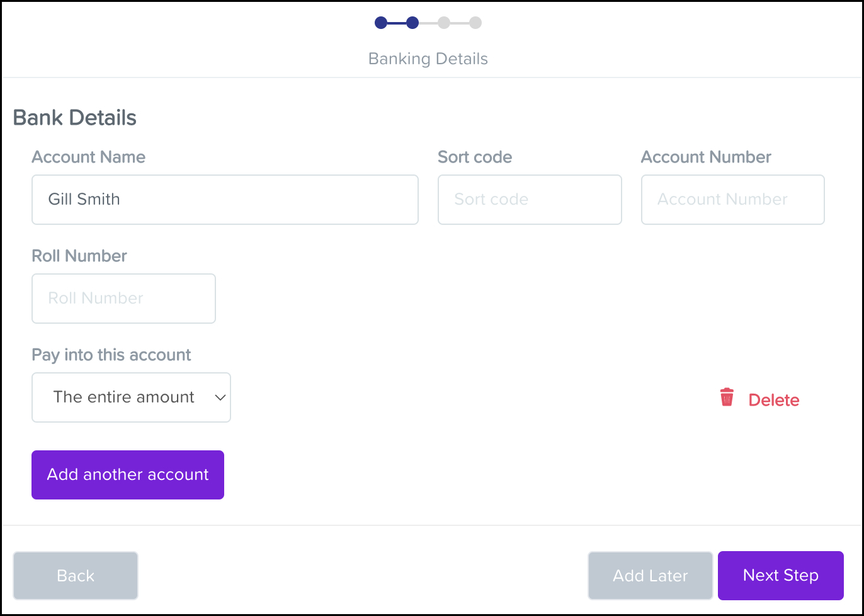Click the chevron arrow in the amount dropdown
864x616 pixels.
(x=220, y=397)
